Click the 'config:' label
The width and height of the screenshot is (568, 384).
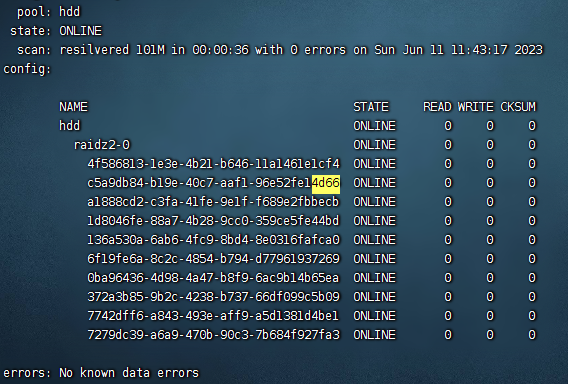point(27,69)
